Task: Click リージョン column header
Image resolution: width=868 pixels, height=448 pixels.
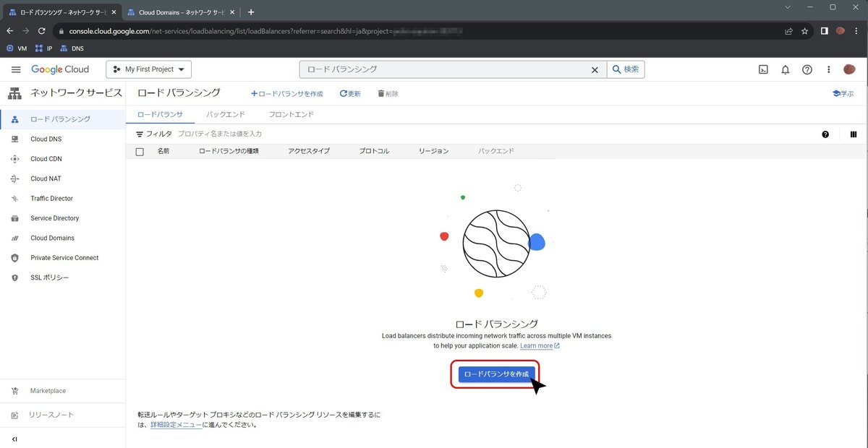Action: [x=433, y=151]
